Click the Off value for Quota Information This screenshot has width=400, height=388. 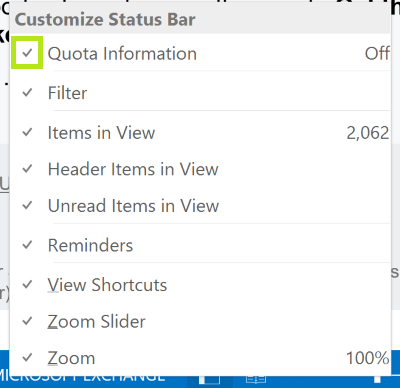point(377,53)
